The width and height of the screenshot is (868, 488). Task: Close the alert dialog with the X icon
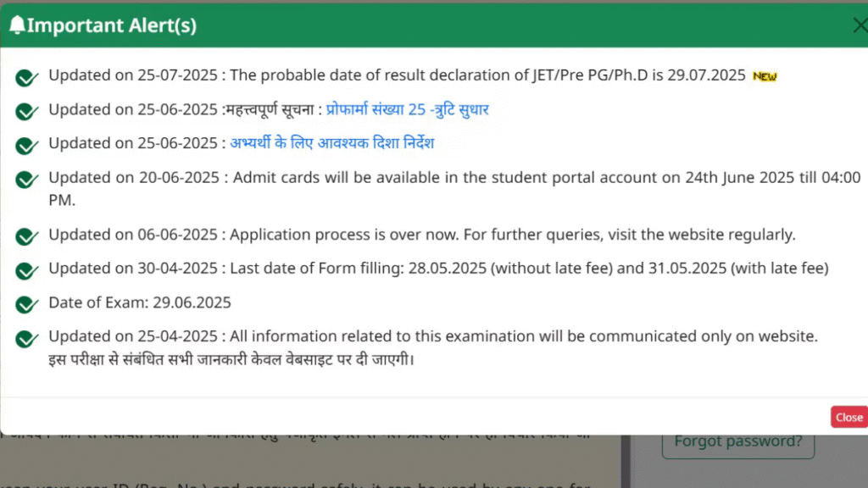[x=860, y=25]
